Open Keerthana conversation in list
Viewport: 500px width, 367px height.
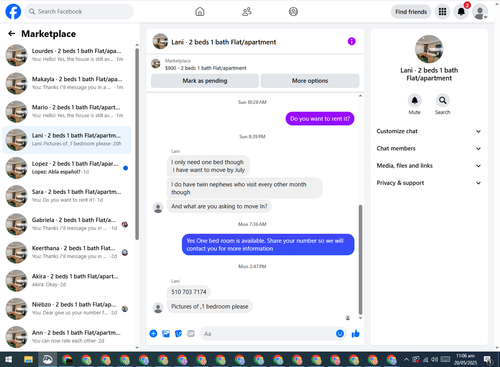pos(67,252)
